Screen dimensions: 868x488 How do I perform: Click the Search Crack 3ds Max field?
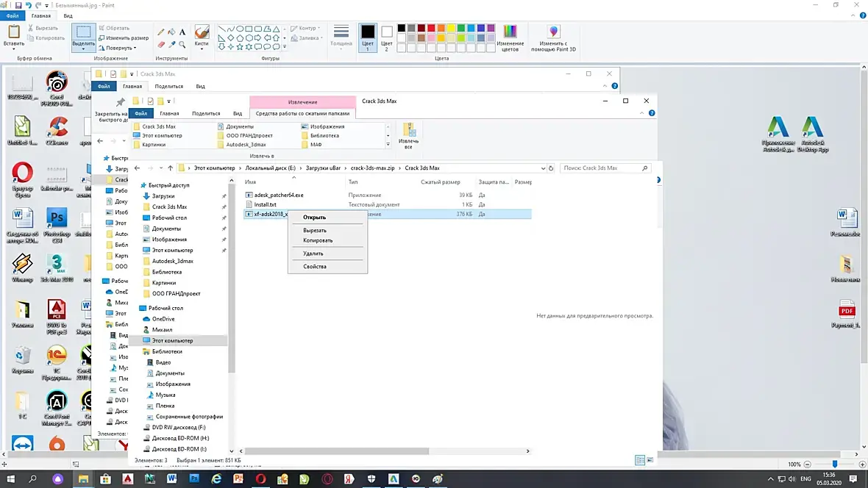coord(602,168)
